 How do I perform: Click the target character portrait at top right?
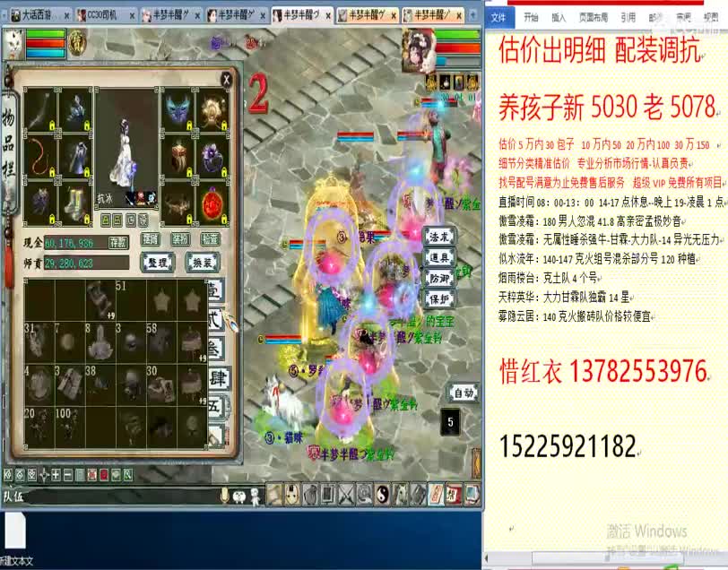point(419,51)
